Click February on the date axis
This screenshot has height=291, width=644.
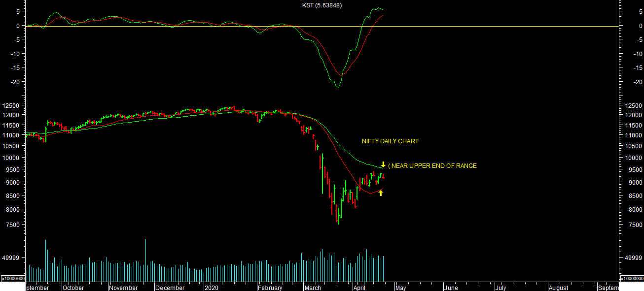[270, 288]
